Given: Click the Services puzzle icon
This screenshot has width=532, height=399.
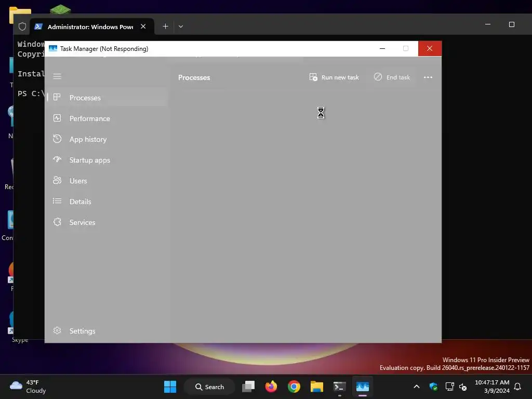Looking at the screenshot, I should click(57, 222).
